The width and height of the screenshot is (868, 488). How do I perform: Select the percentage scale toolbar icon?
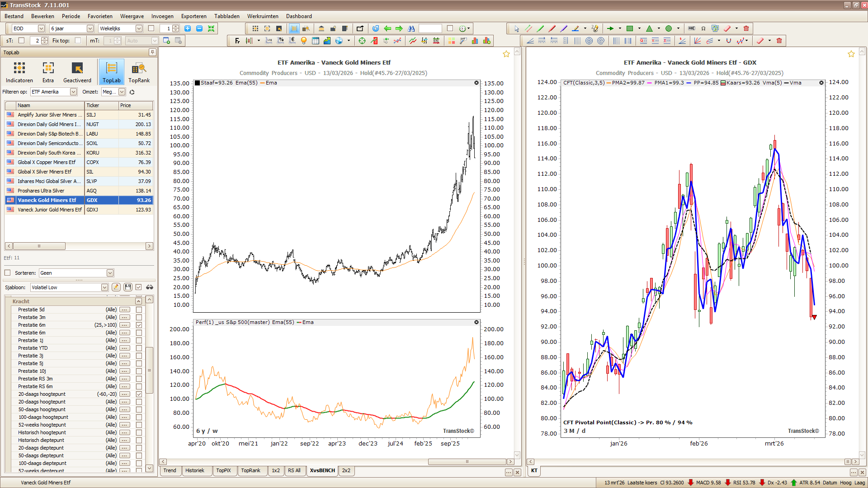[x=280, y=41]
